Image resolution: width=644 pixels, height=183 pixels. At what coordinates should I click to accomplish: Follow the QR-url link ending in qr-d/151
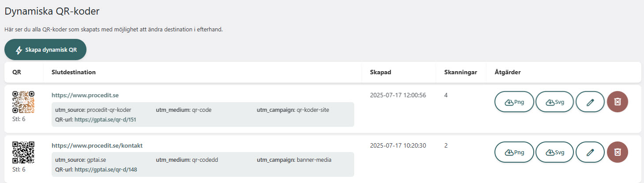pyautogui.click(x=106, y=119)
